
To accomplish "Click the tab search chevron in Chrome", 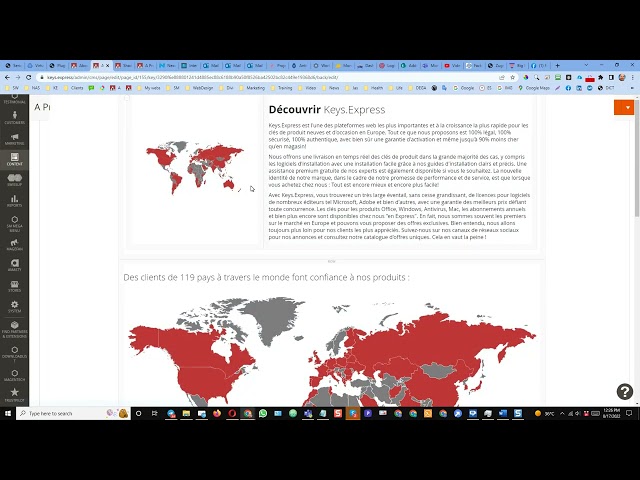I will tap(587, 65).
